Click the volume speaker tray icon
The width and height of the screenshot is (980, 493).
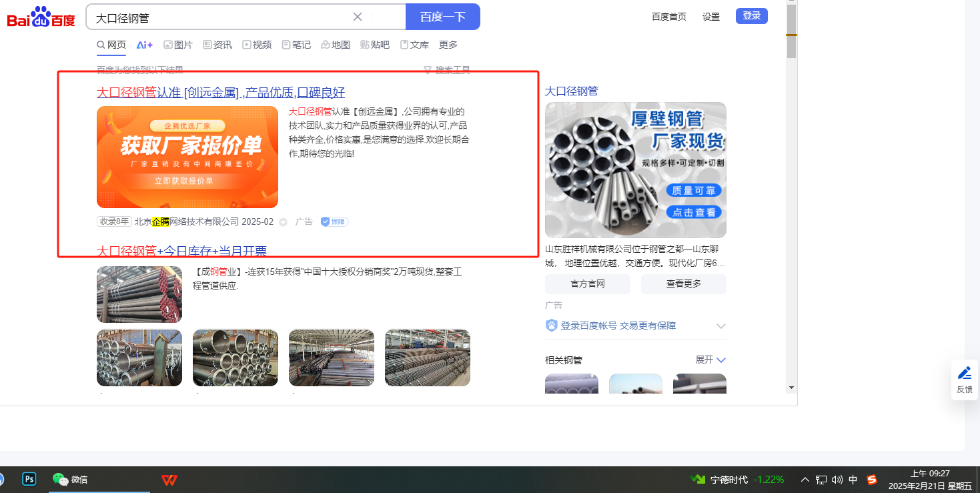pyautogui.click(x=837, y=480)
